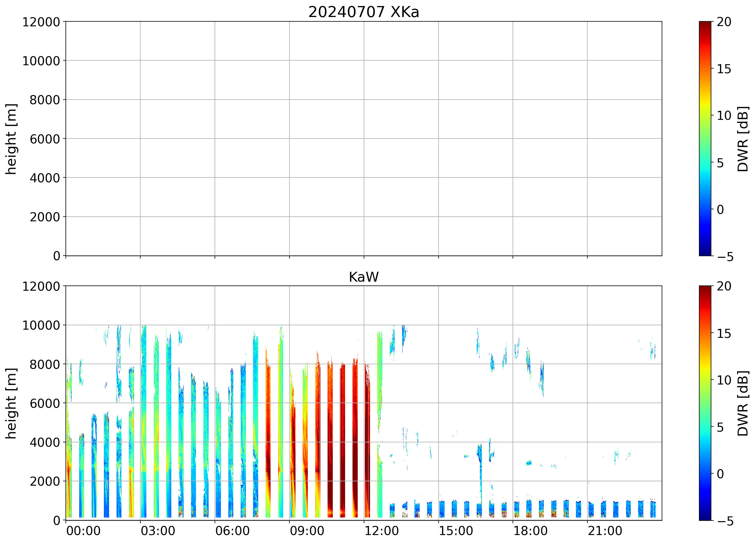Image resolution: width=756 pixels, height=543 pixels.
Task: Click the '09:00' time axis label
Action: tap(307, 531)
